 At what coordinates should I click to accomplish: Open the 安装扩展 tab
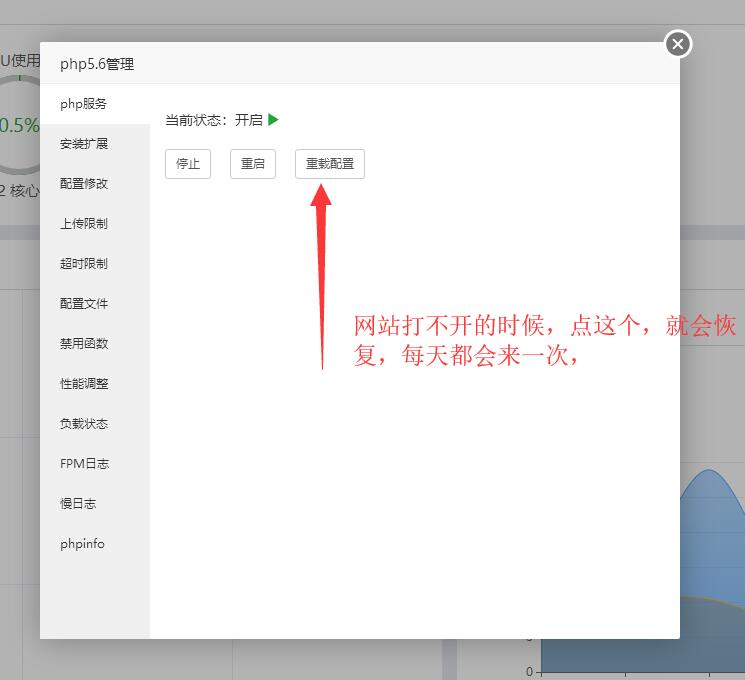pos(95,144)
